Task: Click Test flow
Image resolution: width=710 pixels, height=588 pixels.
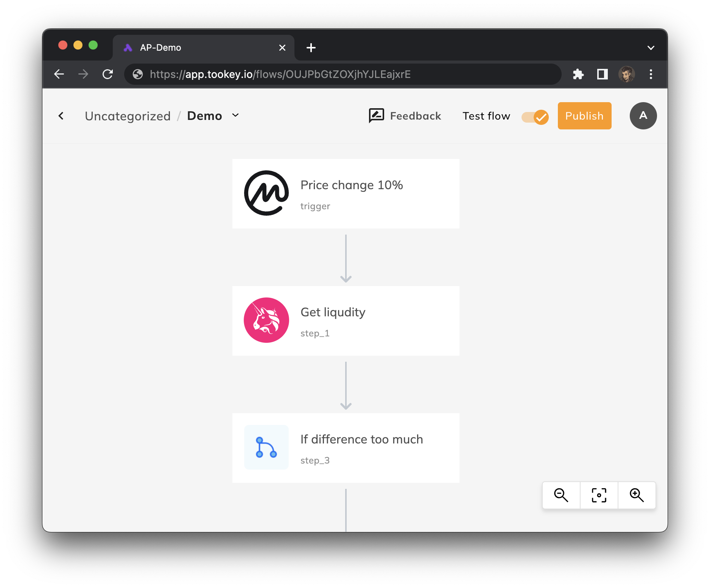Action: coord(486,116)
